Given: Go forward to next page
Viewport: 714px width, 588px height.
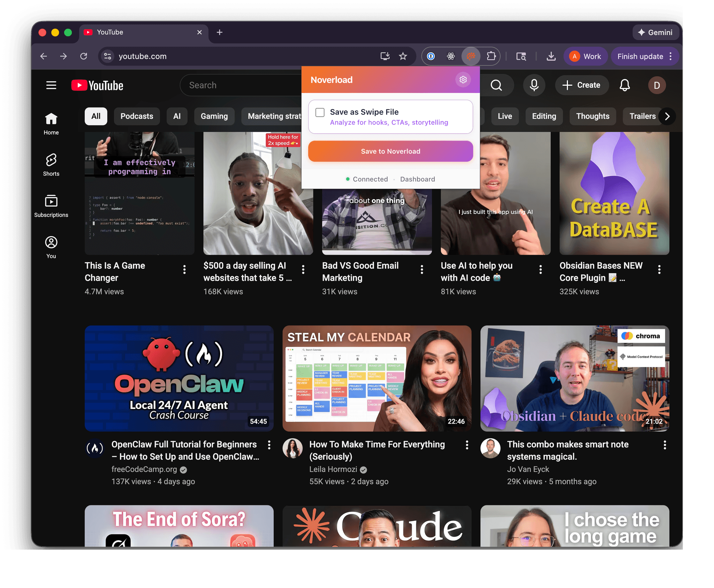Looking at the screenshot, I should [x=63, y=56].
